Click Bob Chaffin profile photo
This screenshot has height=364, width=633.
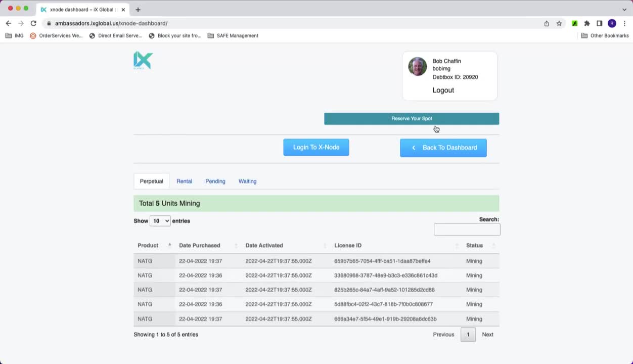(x=418, y=67)
